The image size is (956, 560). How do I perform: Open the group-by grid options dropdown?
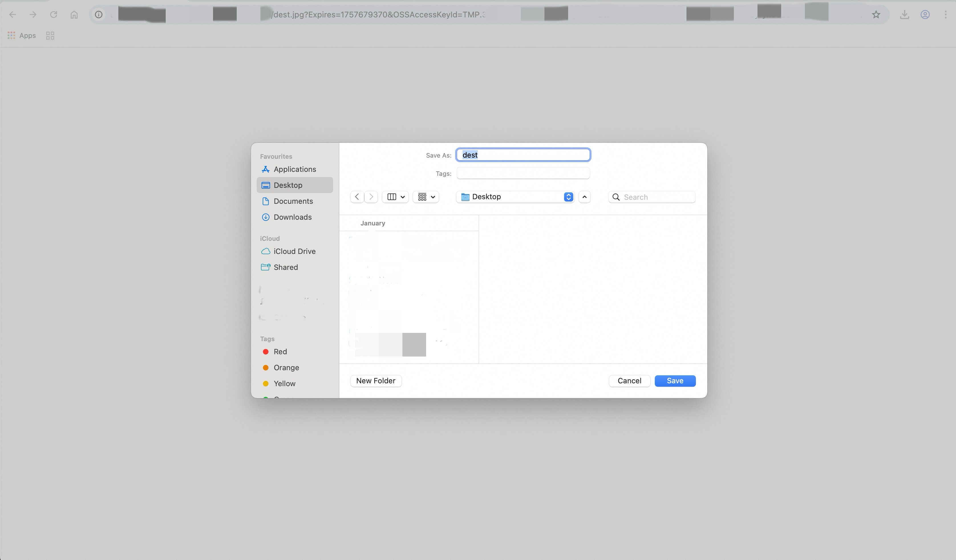click(x=426, y=197)
